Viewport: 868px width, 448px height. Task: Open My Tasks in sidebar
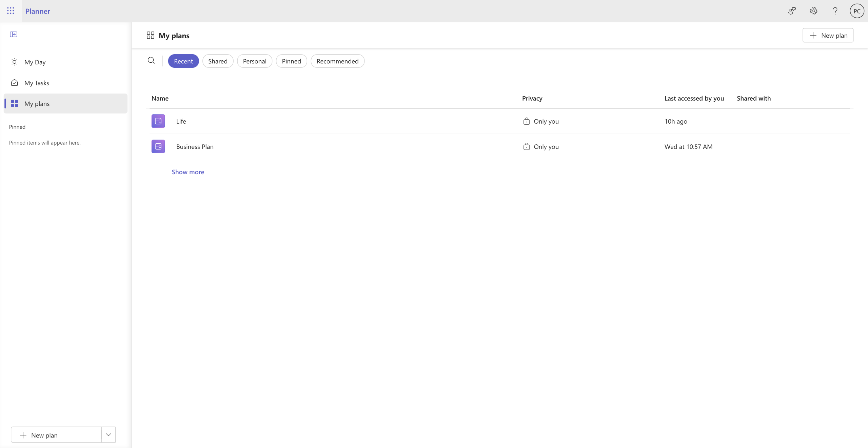click(37, 83)
